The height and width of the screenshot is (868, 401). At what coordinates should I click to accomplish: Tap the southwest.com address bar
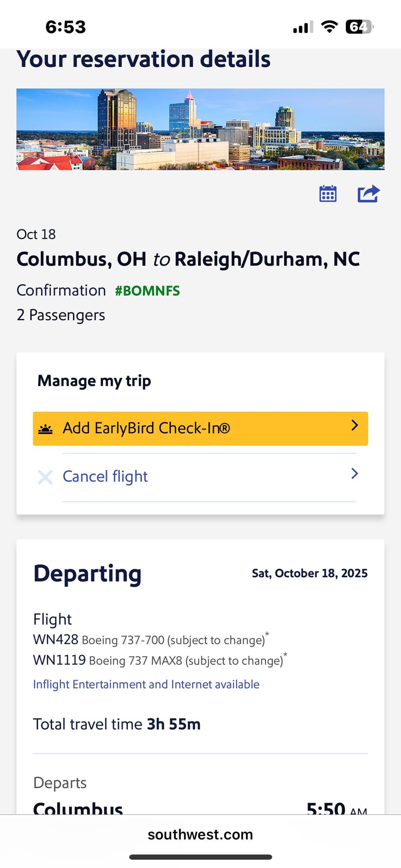[x=200, y=834]
